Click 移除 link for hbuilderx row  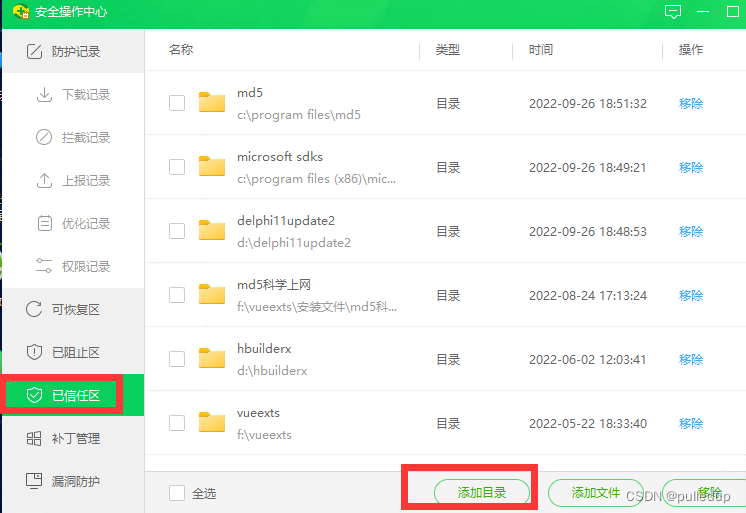(x=691, y=359)
